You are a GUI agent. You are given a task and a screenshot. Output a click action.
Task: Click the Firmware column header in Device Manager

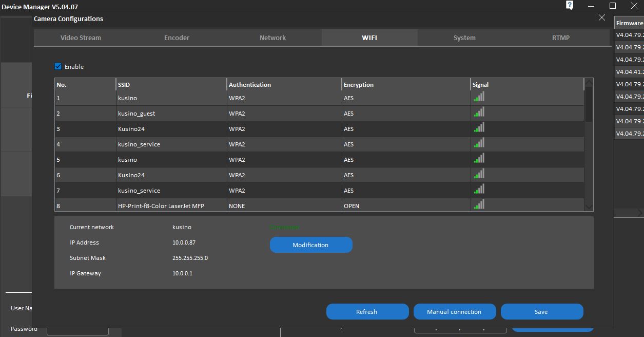pyautogui.click(x=629, y=23)
